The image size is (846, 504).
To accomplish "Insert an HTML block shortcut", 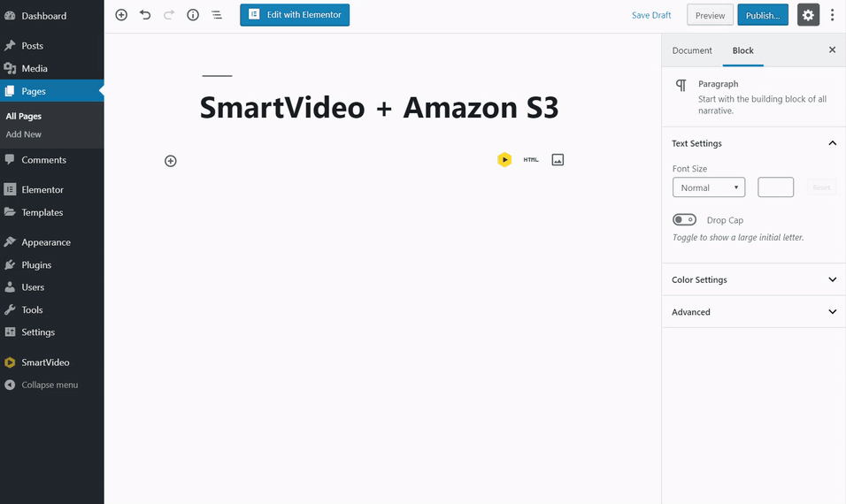I will [x=531, y=160].
